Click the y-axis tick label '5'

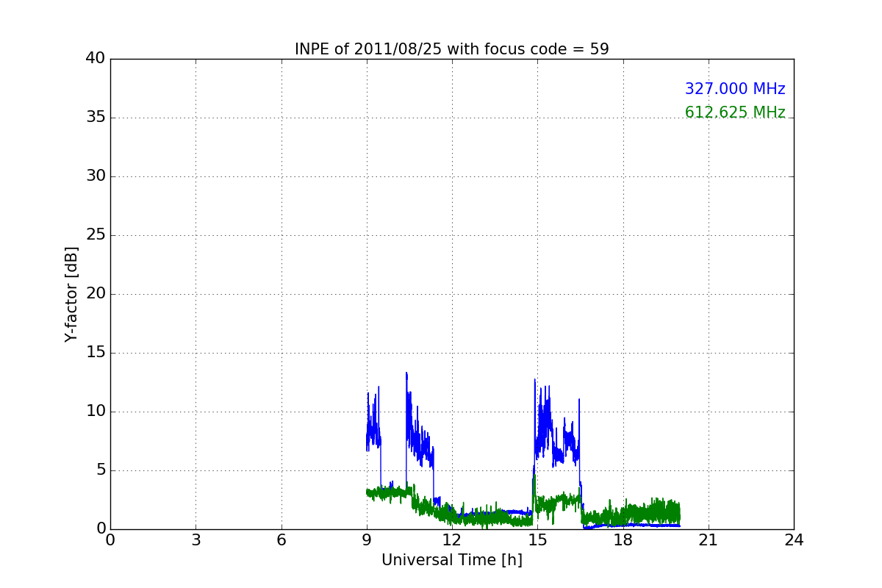click(x=101, y=470)
